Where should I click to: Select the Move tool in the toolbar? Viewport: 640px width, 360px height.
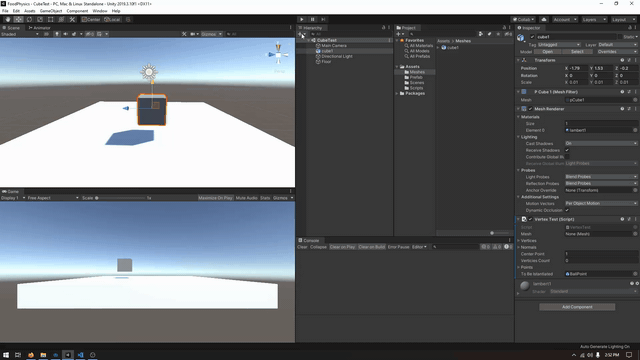point(18,19)
